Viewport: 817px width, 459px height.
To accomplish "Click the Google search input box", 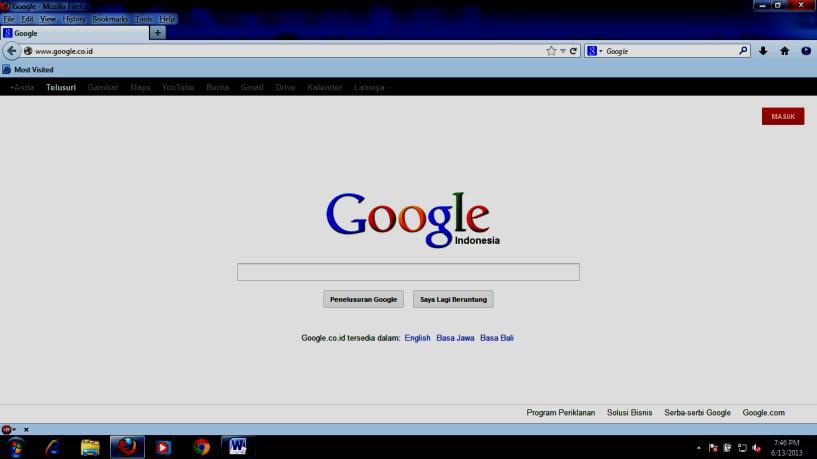I will (408, 272).
